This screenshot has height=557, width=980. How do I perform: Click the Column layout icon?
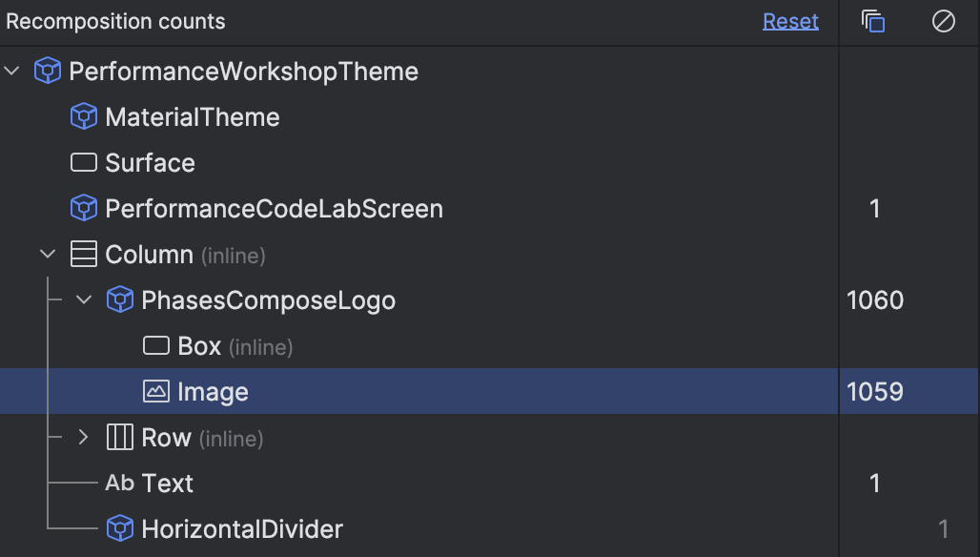pyautogui.click(x=84, y=255)
